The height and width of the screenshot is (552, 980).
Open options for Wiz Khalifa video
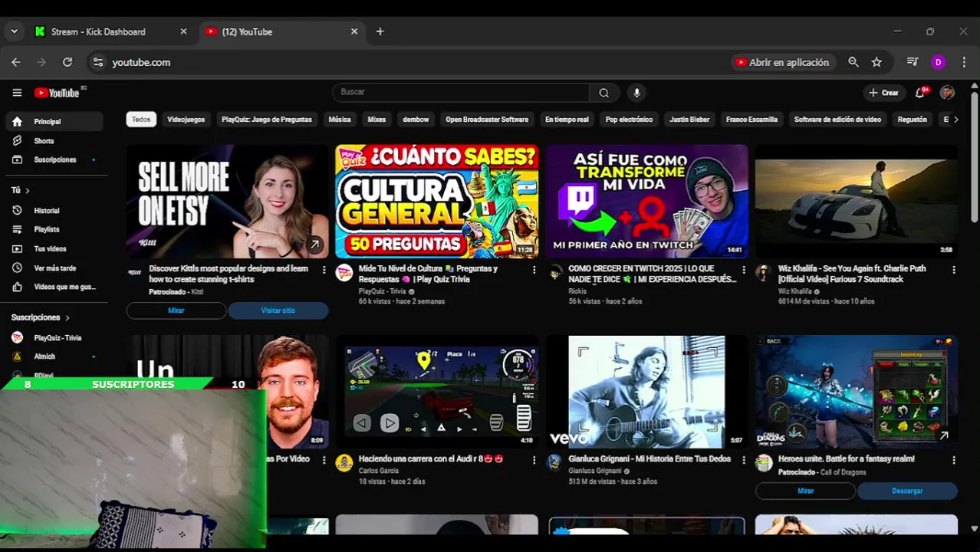coord(954,270)
